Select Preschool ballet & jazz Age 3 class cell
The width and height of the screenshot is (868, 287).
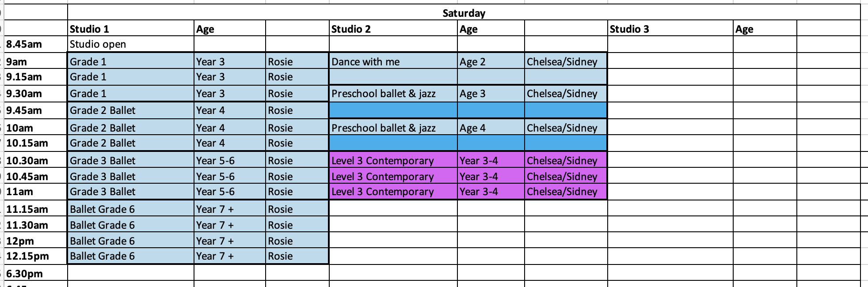pos(393,93)
